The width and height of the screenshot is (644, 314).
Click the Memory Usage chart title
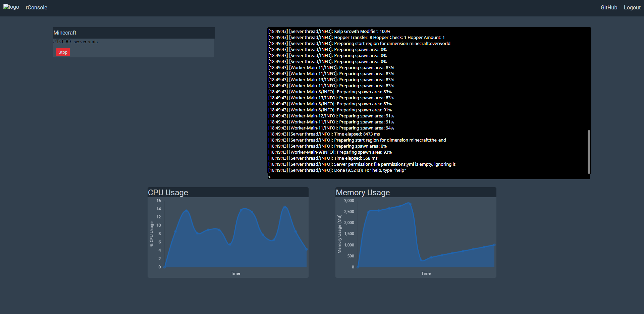coord(363,193)
